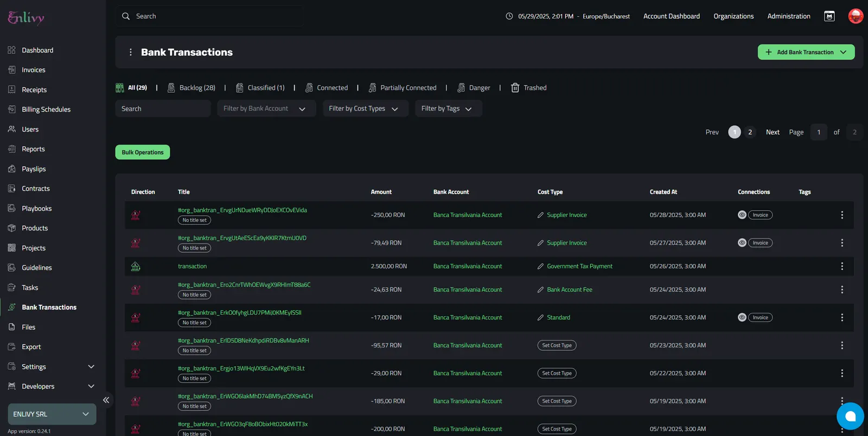Focus the global Search field
Screen dimensions: 868x436
pos(209,16)
